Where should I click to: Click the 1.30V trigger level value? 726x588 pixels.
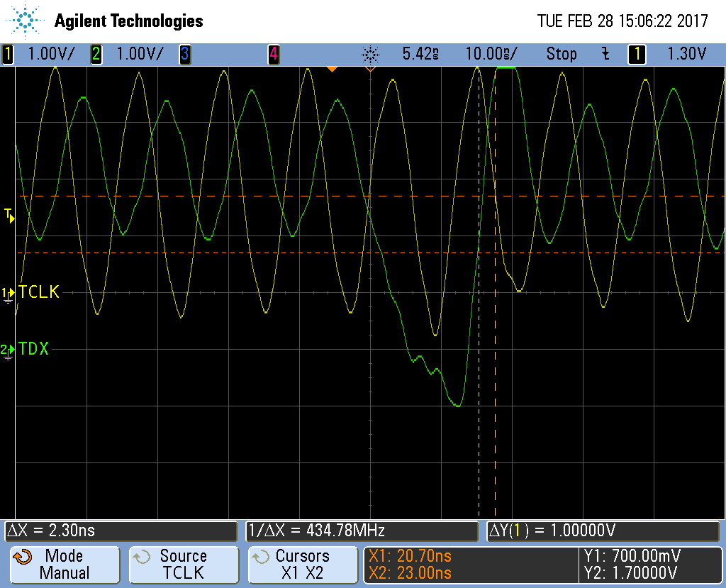point(686,54)
